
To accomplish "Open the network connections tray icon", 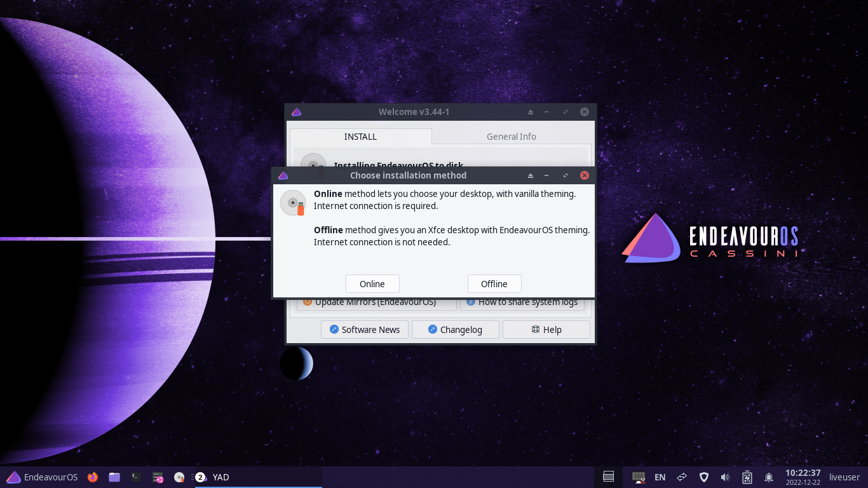I will pos(682,477).
